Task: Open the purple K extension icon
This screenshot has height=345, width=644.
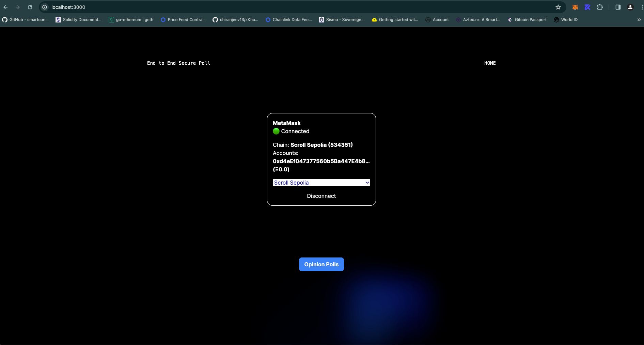Action: pos(587,7)
